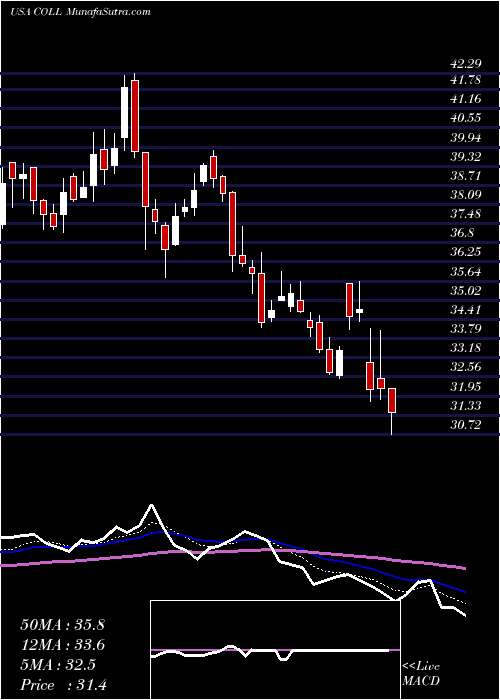This screenshot has height=700, width=500.
Task: Click the 35.02 price axis label
Action: point(466,290)
